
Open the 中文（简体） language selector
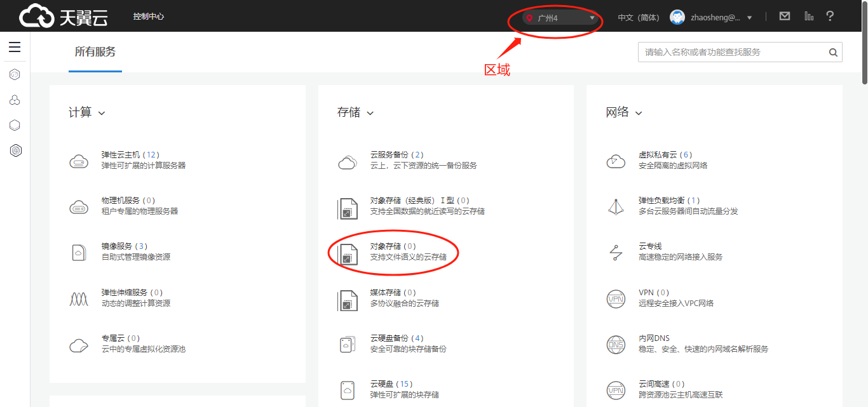tap(639, 18)
